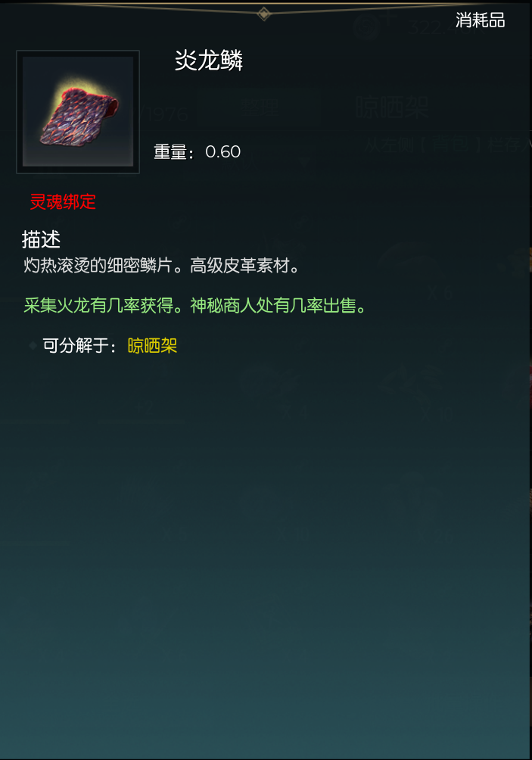Screen dimensions: 532x760
Task: Select the 炎龙鳞 item title
Action: click(x=208, y=61)
